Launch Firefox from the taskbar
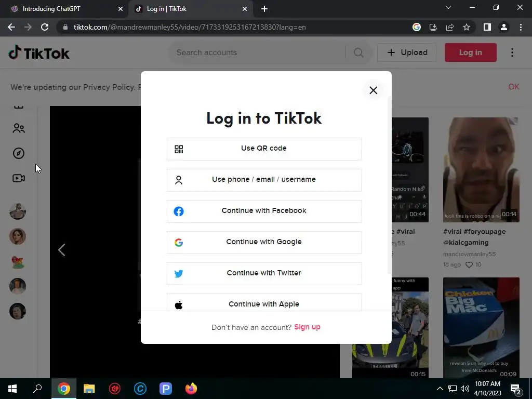Viewport: 532px width, 399px height. [x=191, y=389]
